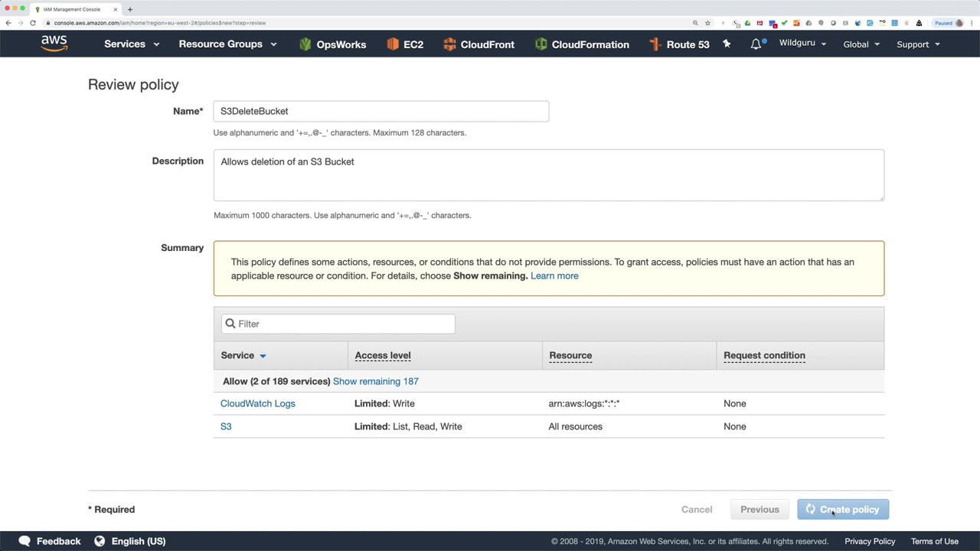Open the CloudFormation shortcut

tap(582, 44)
